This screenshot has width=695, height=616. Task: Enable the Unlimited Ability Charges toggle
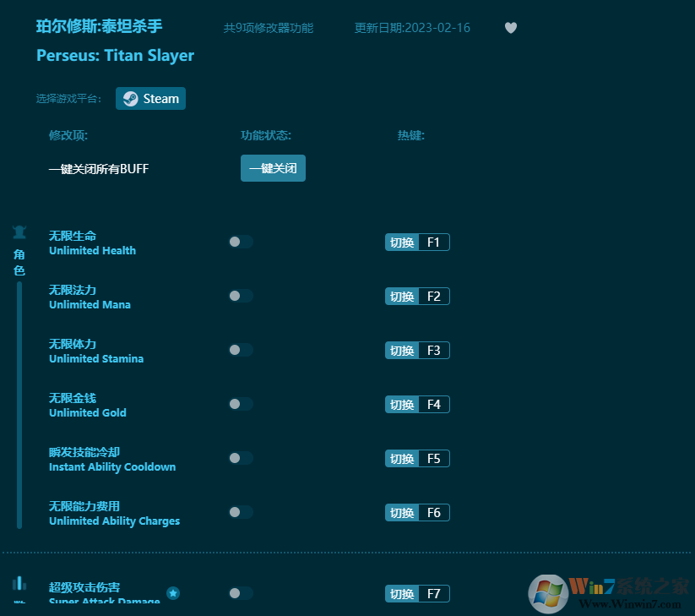tap(241, 512)
